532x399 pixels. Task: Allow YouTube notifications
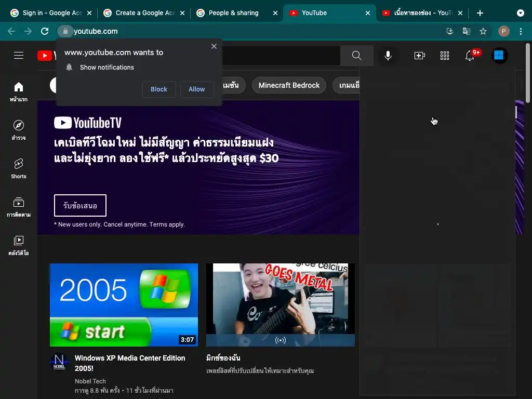point(196,89)
